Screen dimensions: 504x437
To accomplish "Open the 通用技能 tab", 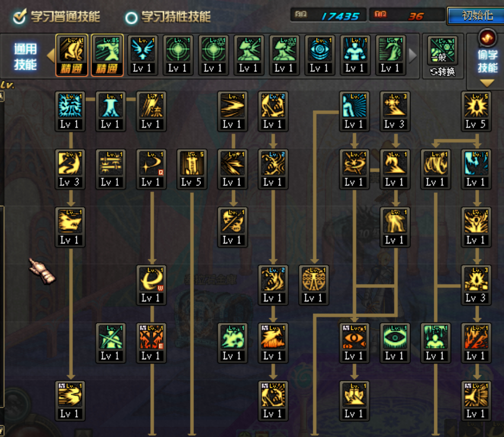I will tap(25, 57).
